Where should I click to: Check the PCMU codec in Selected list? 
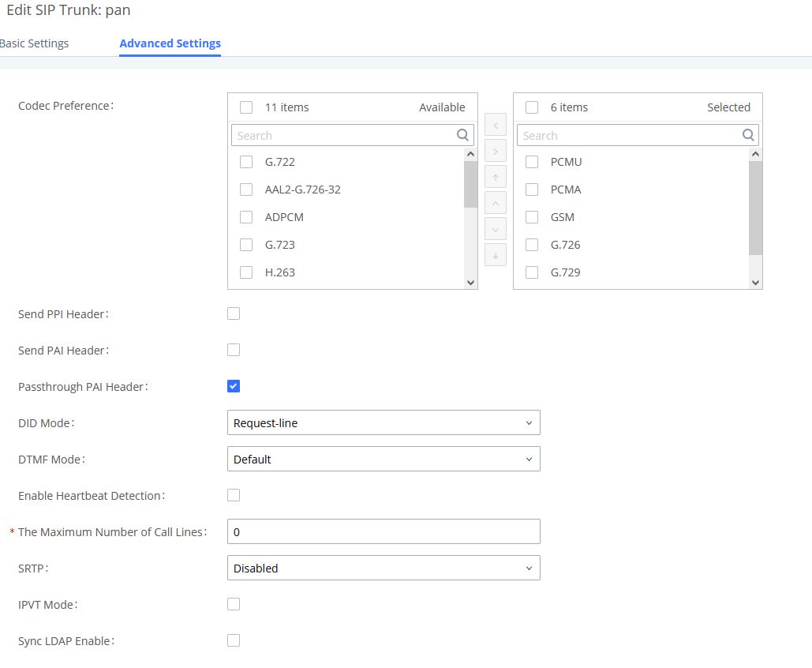[532, 162]
